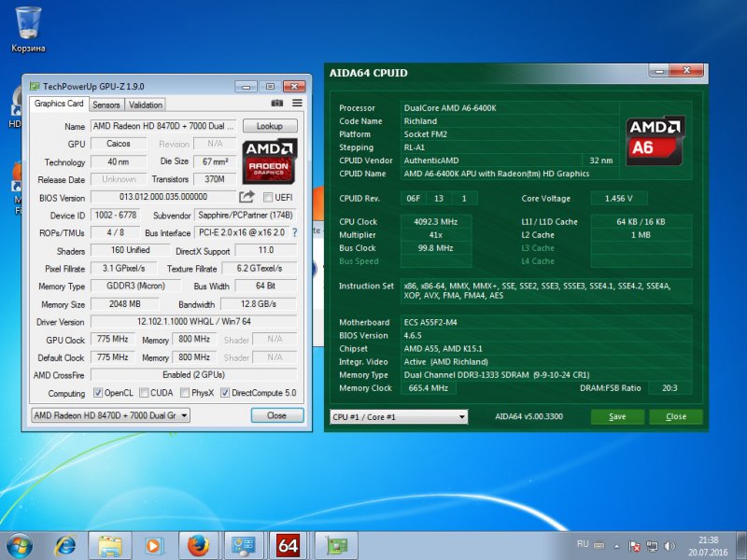Launch Firefox from the taskbar

[198, 544]
